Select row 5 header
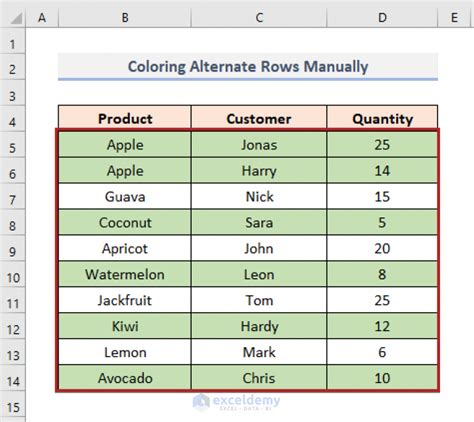474x422 pixels. pyautogui.click(x=13, y=147)
